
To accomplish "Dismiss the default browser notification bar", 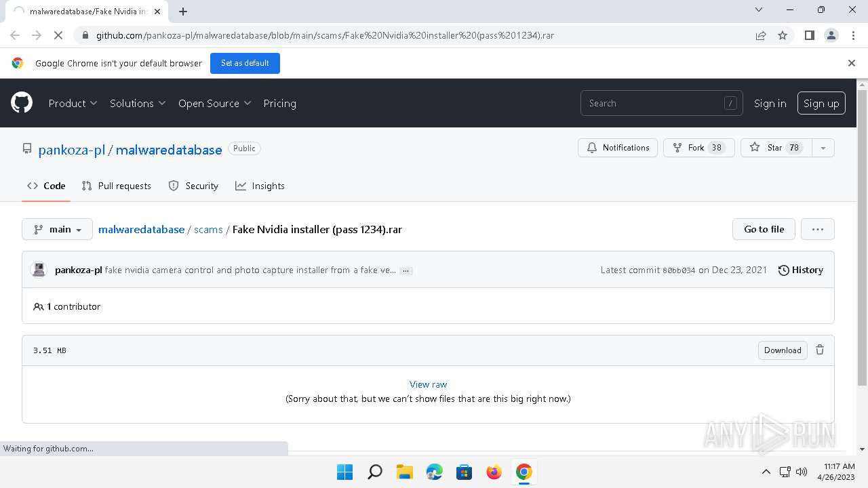I will [852, 63].
